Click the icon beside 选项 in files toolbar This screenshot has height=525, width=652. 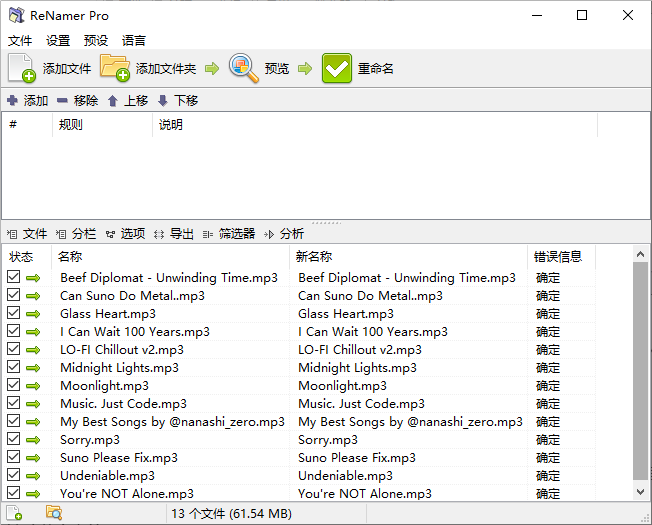(x=110, y=234)
